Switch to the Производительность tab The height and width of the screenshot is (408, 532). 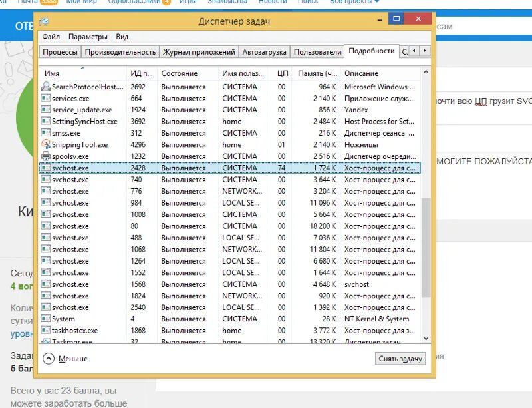[120, 52]
